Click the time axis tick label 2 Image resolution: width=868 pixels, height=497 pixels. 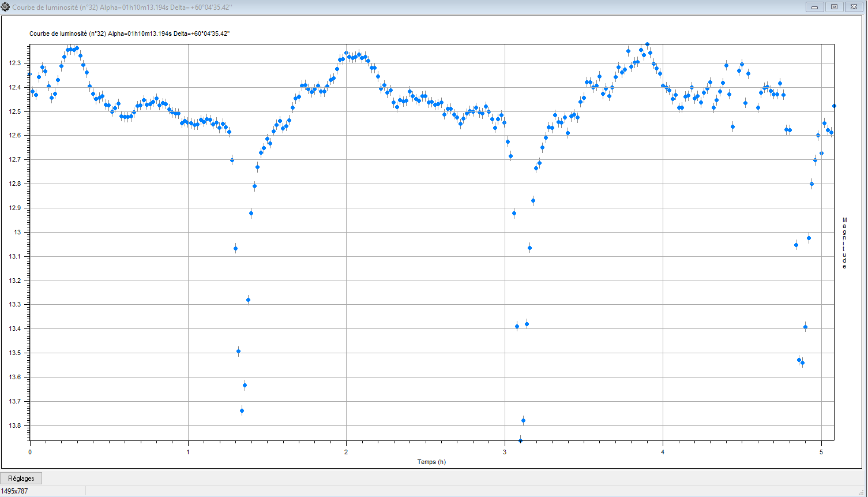coord(346,452)
